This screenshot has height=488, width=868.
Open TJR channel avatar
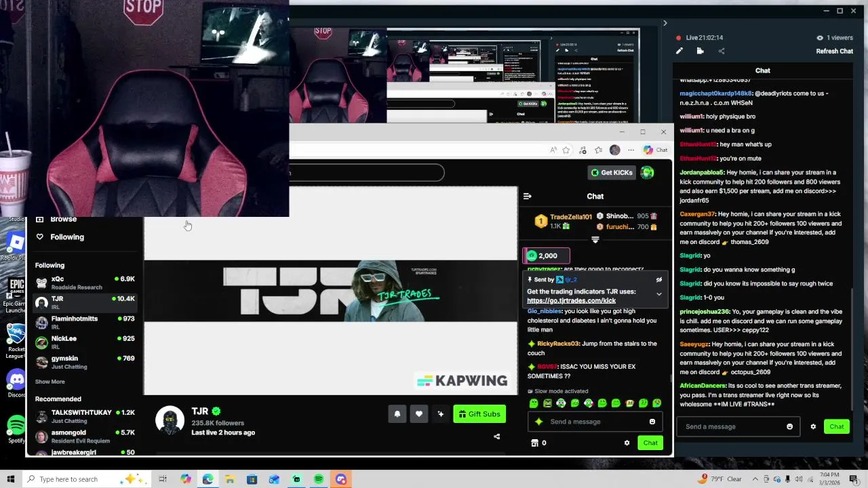(x=170, y=420)
